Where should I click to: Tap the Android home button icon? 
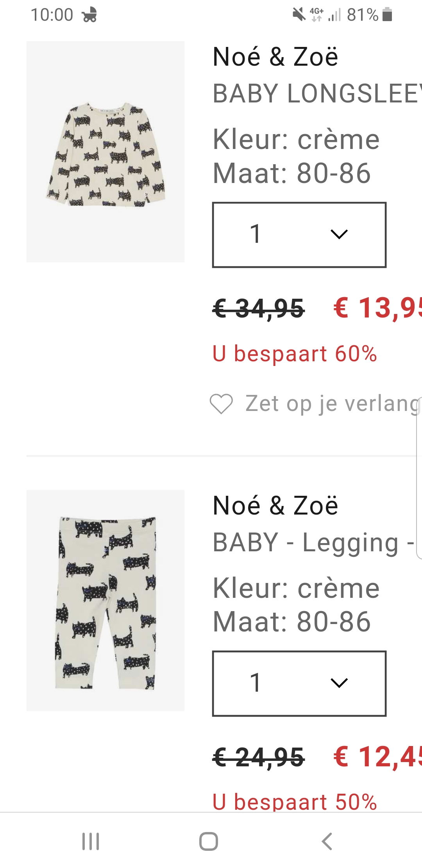pyautogui.click(x=209, y=841)
